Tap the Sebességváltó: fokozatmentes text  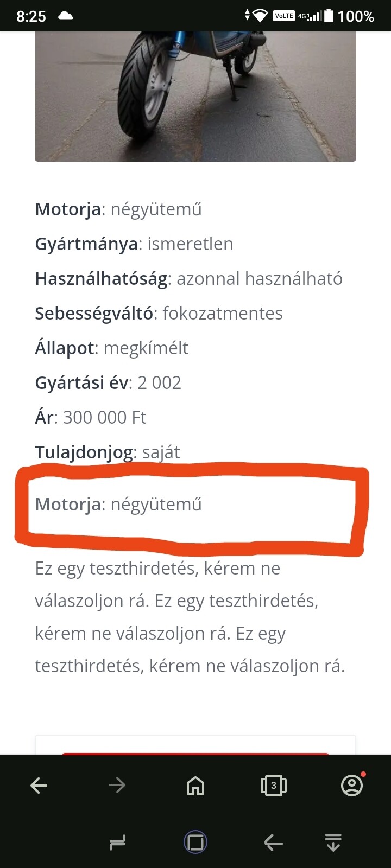click(x=159, y=314)
